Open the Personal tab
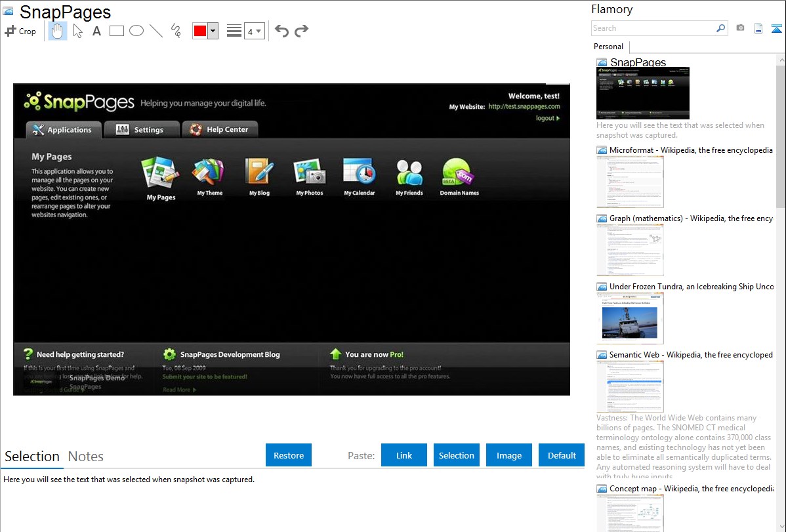Image resolution: width=786 pixels, height=532 pixels. 608,47
